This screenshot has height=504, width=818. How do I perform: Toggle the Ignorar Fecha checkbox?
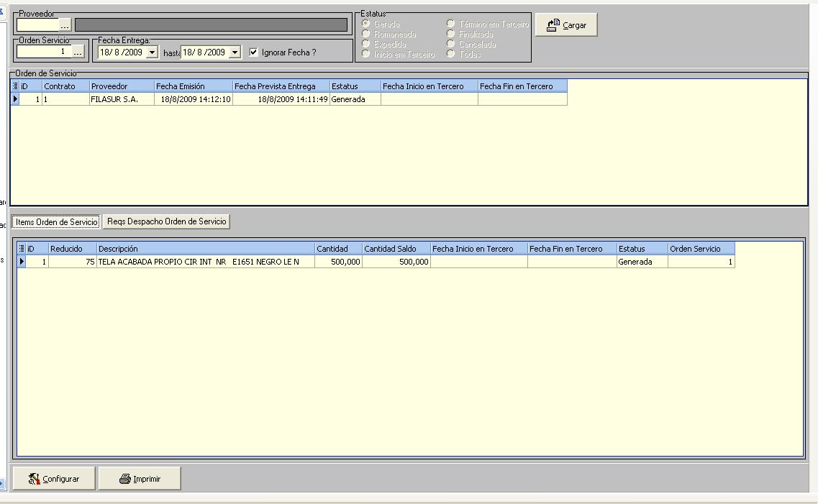pyautogui.click(x=253, y=52)
